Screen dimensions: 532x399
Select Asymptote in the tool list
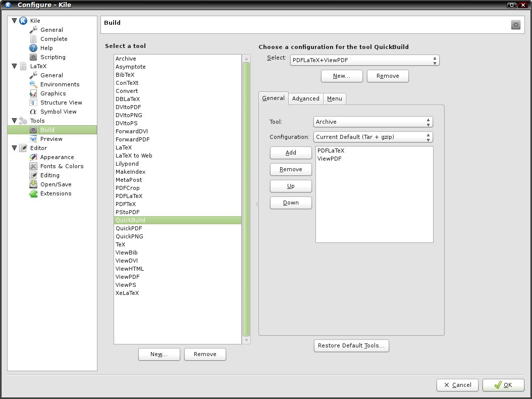178,67
